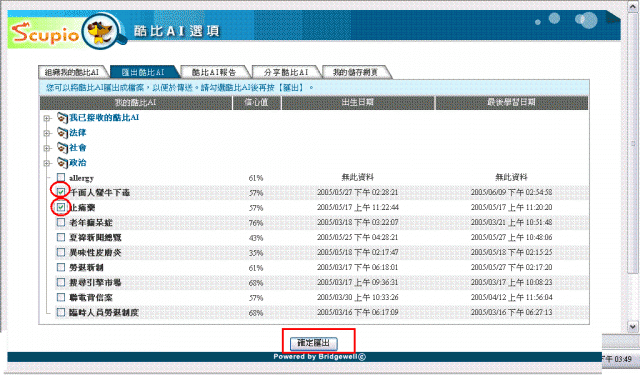This screenshot has height=375, width=640.
Task: Click the 確定匯出 button
Action: coord(313,343)
